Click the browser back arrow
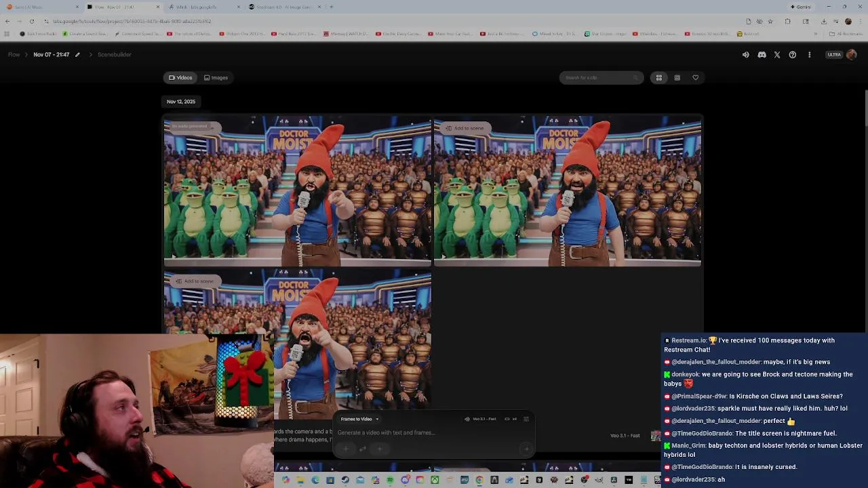The image size is (868, 488). click(7, 21)
